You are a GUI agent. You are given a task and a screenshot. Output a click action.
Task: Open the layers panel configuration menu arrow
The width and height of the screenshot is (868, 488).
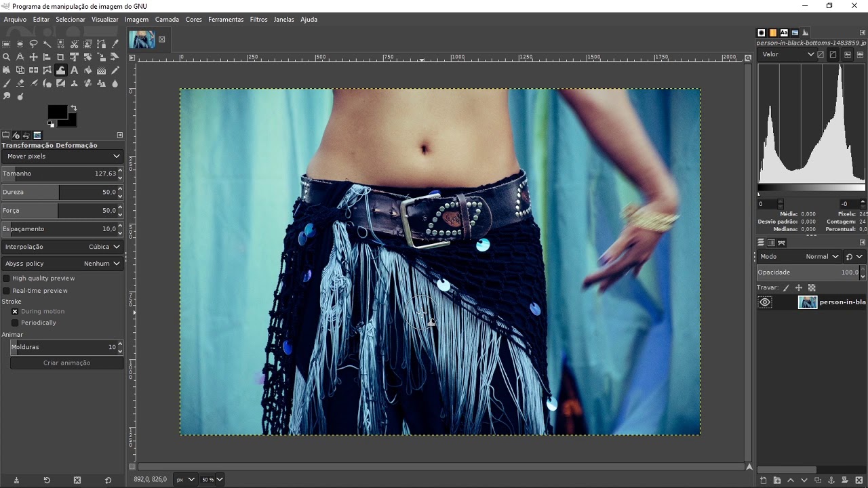(863, 243)
